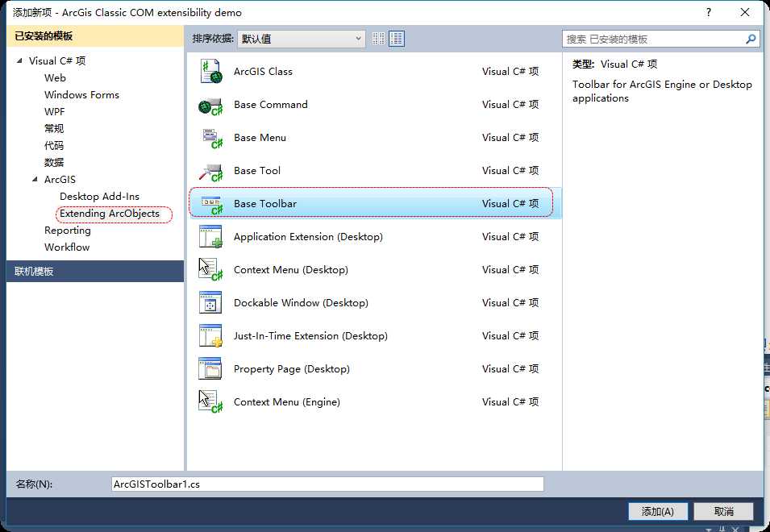The height and width of the screenshot is (532, 770).
Task: Click the Base Toolbar template icon
Action: point(212,205)
